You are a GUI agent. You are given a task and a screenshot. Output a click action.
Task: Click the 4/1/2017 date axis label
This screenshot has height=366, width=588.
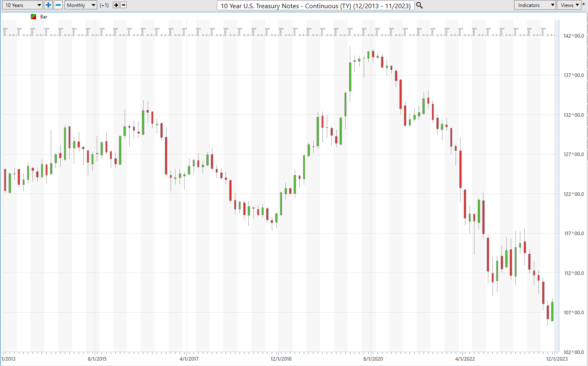(x=189, y=359)
